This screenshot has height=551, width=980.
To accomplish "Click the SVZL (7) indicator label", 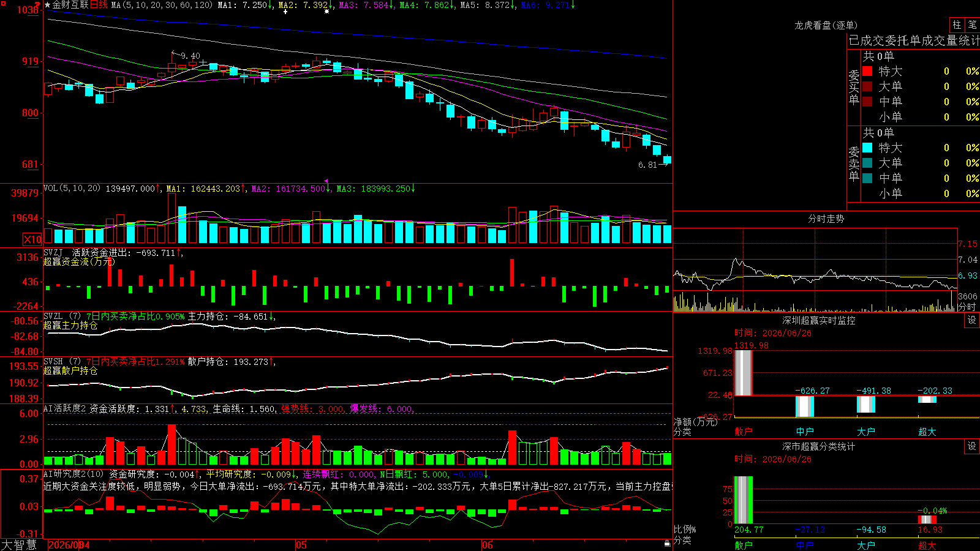I will pyautogui.click(x=62, y=317).
